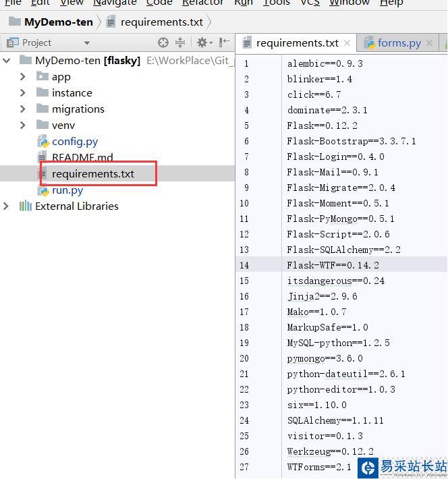Click the venv folder icon
This screenshot has height=479, width=448.
click(43, 124)
